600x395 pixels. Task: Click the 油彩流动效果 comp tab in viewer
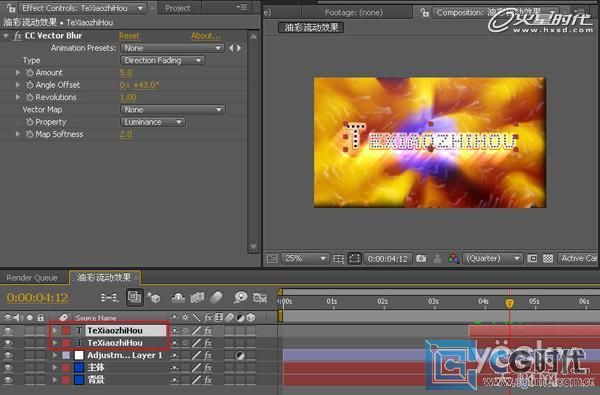(311, 28)
